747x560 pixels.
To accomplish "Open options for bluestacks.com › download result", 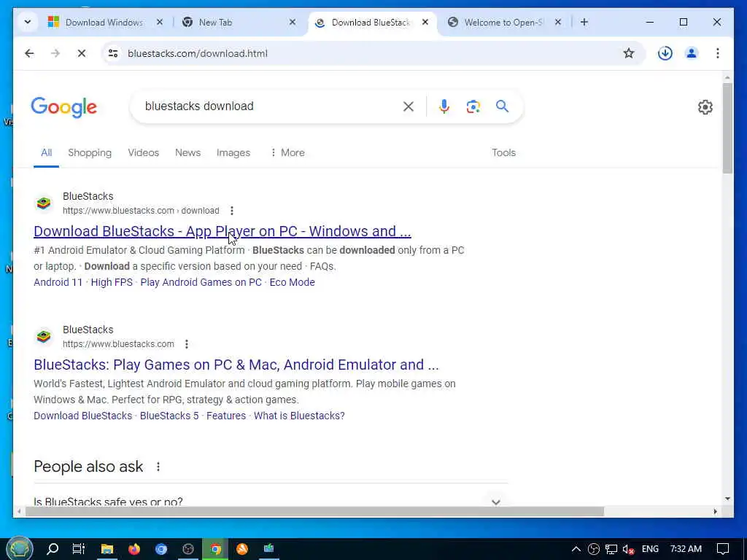I will click(231, 211).
